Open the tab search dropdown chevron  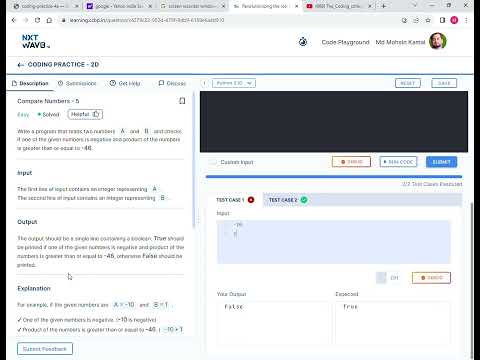click(x=415, y=6)
